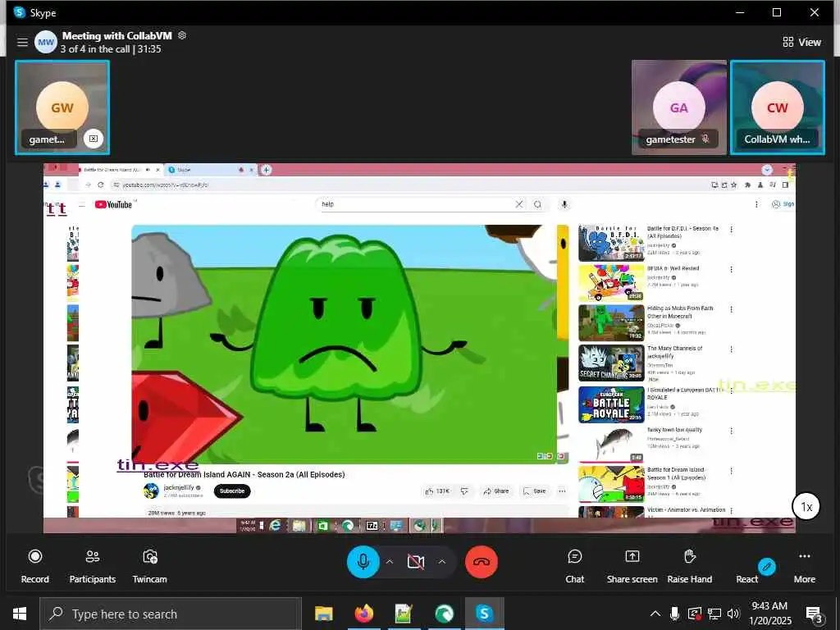Click the 1x zoom button
Image resolution: width=840 pixels, height=630 pixels.
[x=806, y=506]
